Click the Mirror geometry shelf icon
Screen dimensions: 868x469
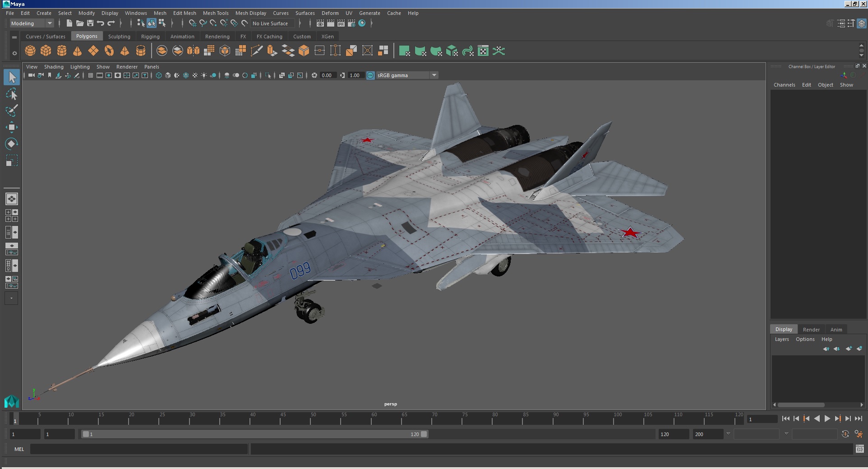click(x=193, y=51)
